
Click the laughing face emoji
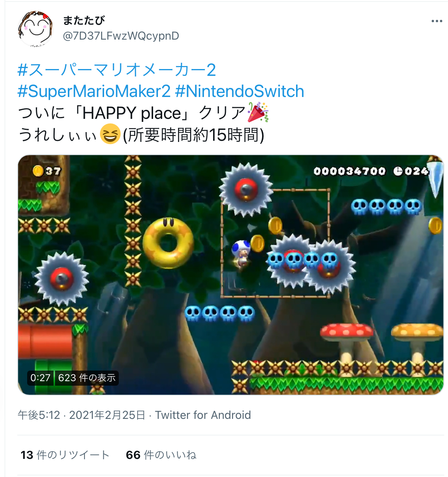tap(110, 134)
